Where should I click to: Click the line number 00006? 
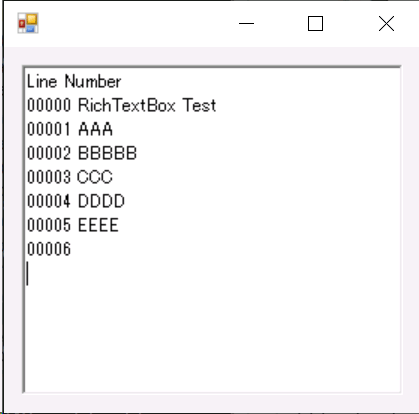coord(49,249)
